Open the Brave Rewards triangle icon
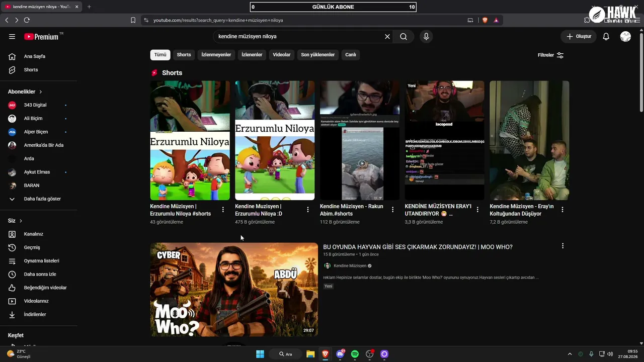Screen dimensions: 644x362 pos(496,20)
